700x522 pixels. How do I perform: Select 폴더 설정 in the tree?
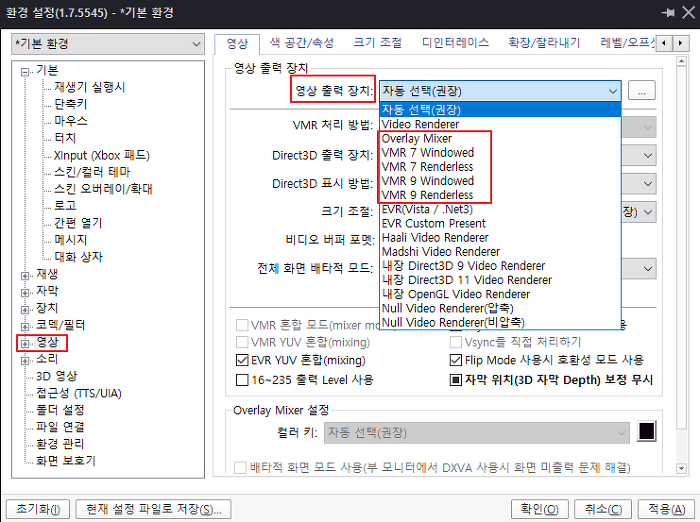pos(60,410)
